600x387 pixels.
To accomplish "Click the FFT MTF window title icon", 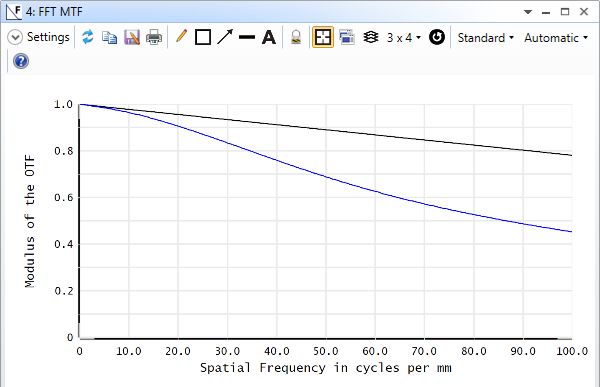I will click(x=14, y=11).
